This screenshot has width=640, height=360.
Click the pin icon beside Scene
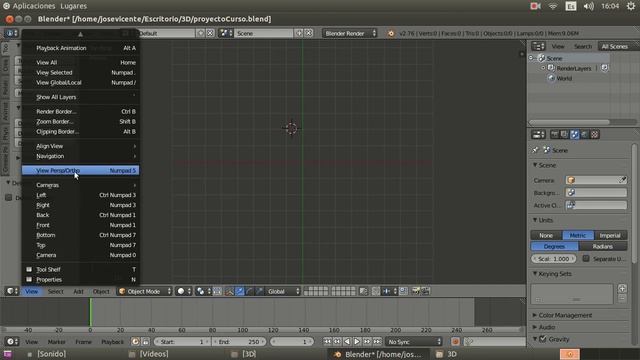click(536, 151)
